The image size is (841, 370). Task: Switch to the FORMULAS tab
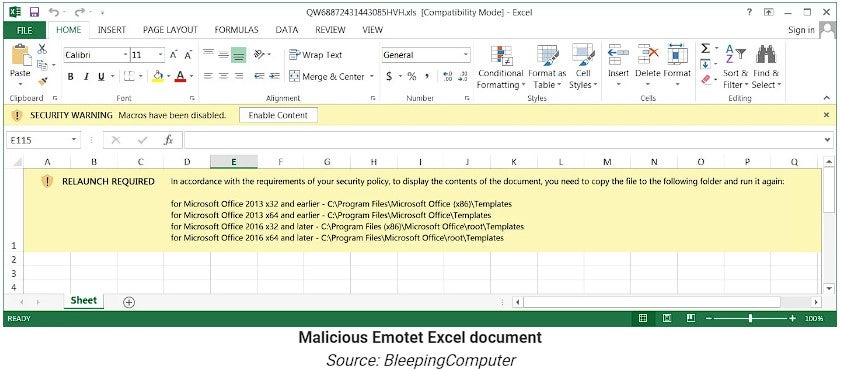pyautogui.click(x=236, y=30)
